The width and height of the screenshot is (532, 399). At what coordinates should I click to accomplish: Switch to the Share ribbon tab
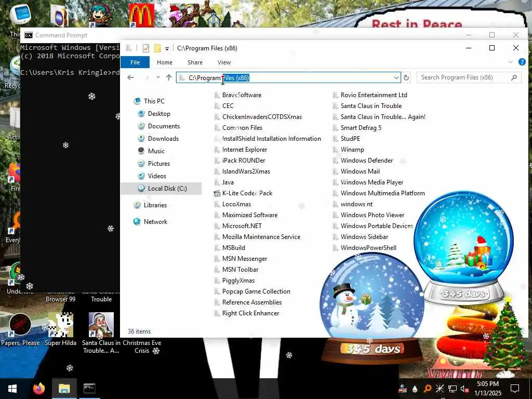[195, 62]
